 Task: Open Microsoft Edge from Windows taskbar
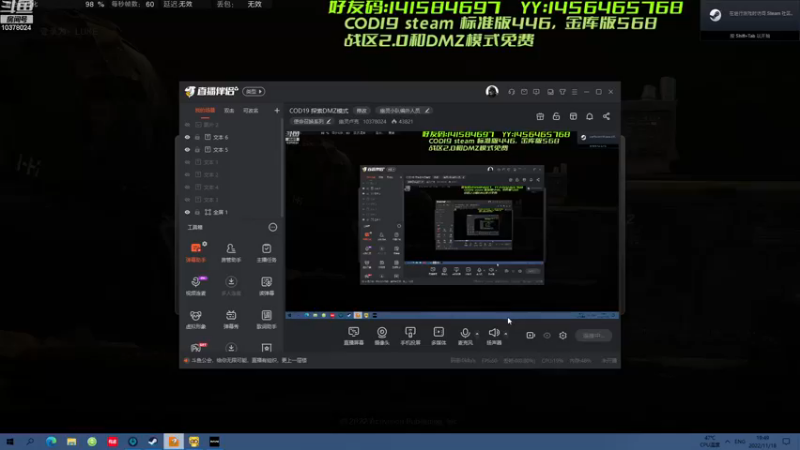click(x=51, y=441)
